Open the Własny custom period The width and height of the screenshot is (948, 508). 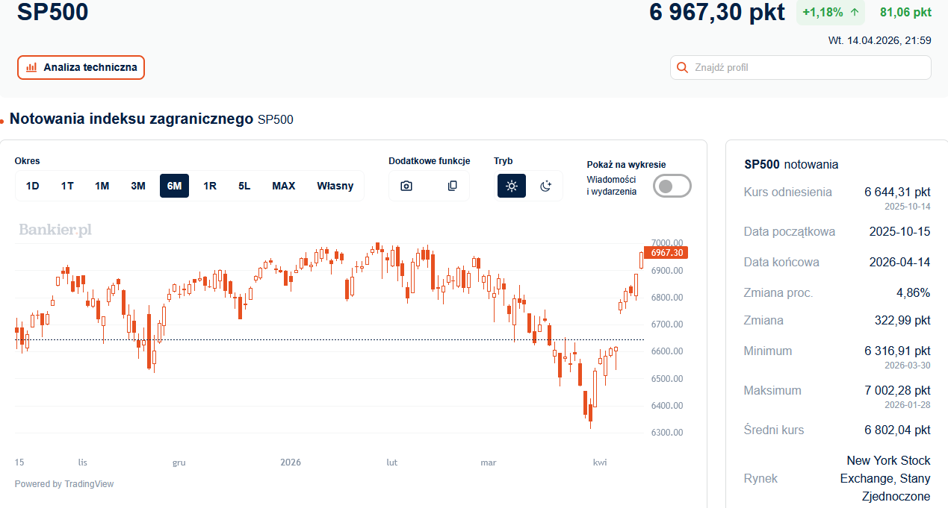[335, 186]
